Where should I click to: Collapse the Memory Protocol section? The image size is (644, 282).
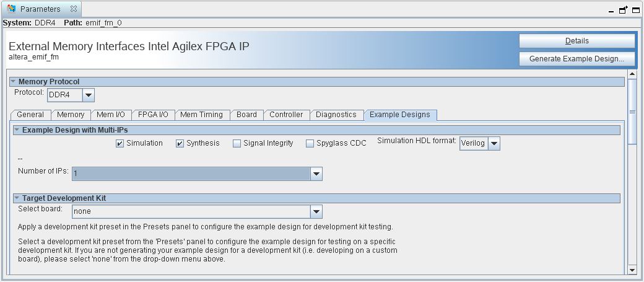14,82
